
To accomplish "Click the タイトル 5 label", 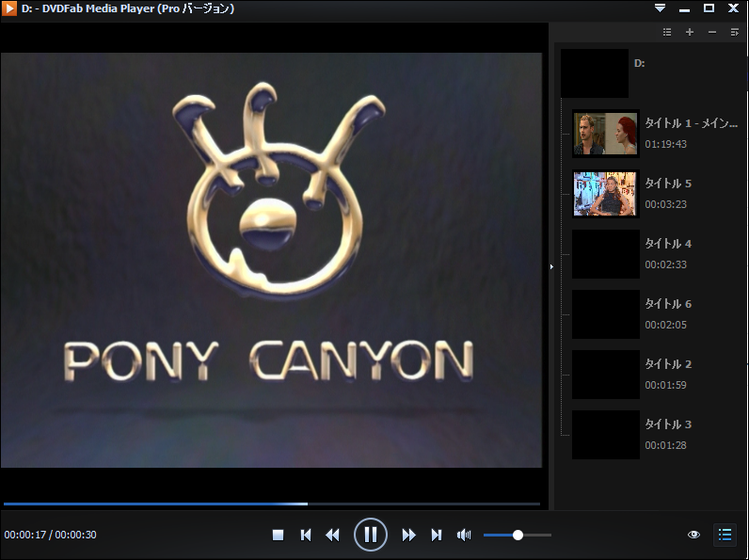I will pyautogui.click(x=668, y=184).
